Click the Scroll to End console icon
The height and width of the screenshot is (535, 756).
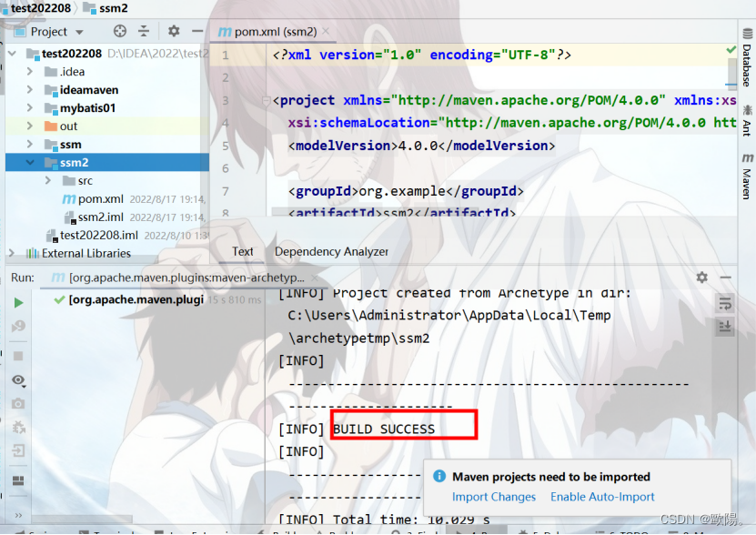(x=725, y=326)
